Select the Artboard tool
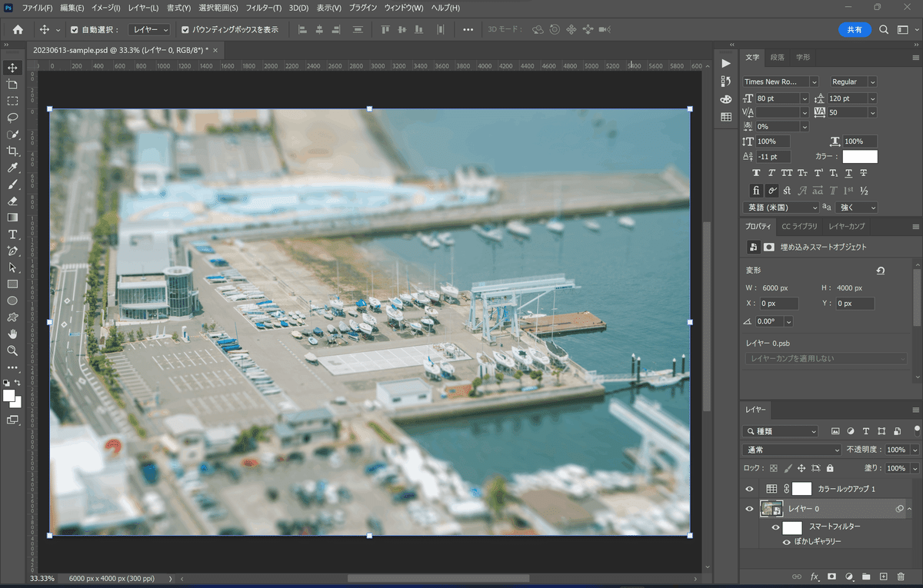The width and height of the screenshot is (923, 588). [x=12, y=85]
